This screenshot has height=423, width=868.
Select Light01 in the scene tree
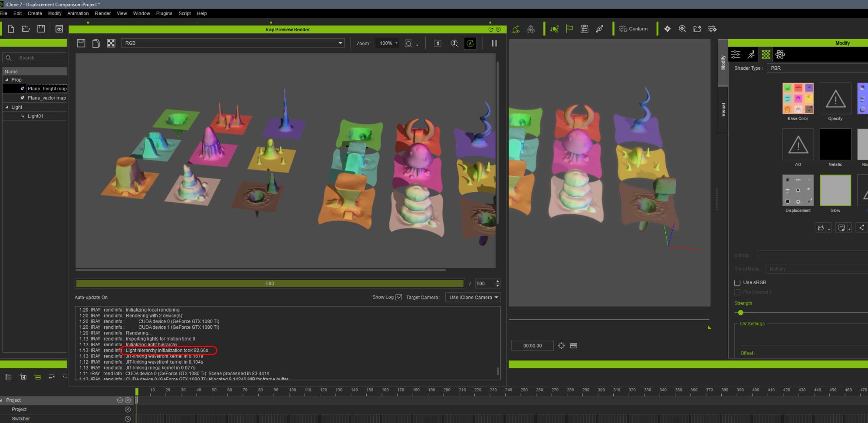coord(36,116)
